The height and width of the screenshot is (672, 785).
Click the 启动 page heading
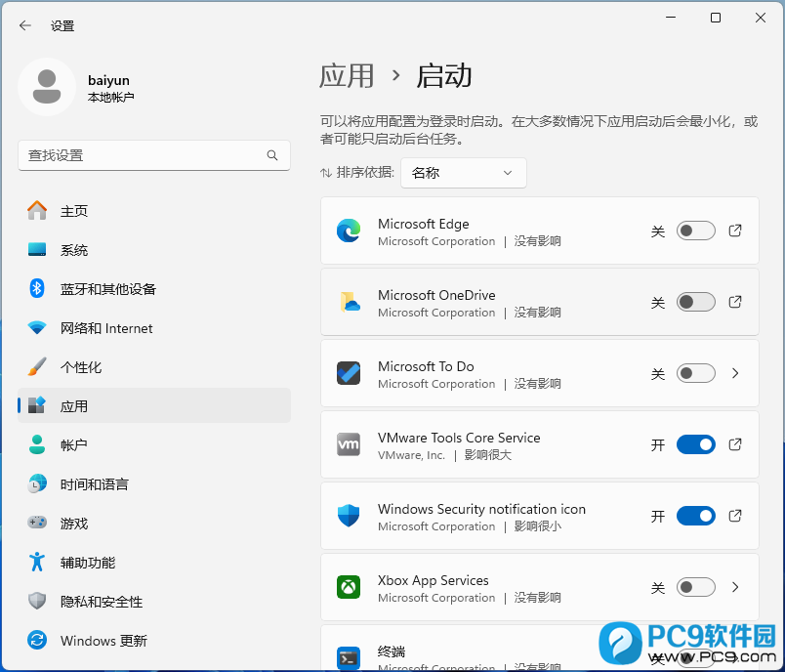444,75
